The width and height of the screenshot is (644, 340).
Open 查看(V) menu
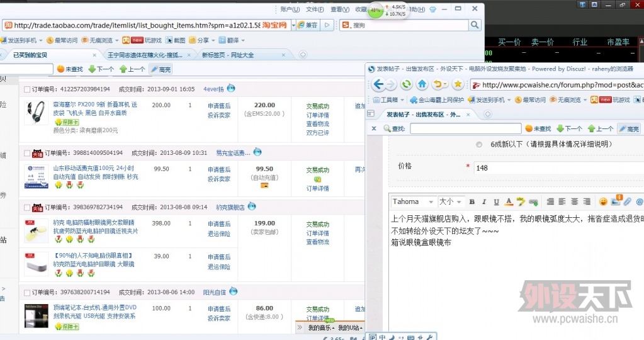(340, 9)
